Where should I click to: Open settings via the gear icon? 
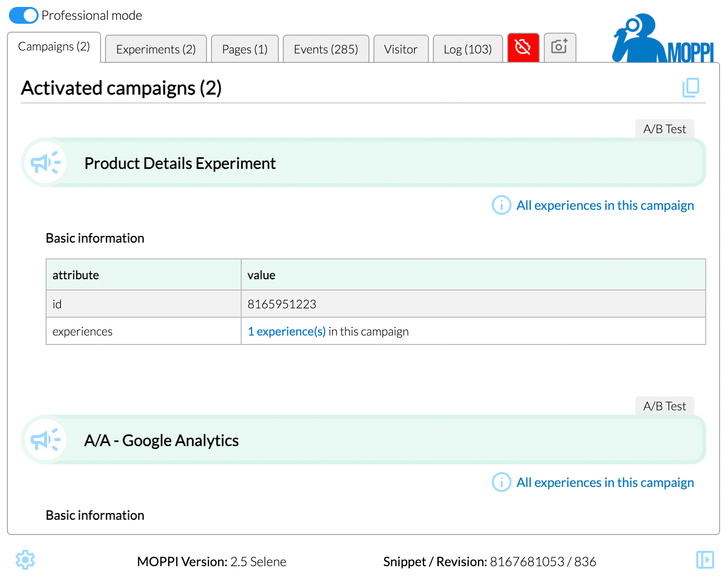point(25,560)
